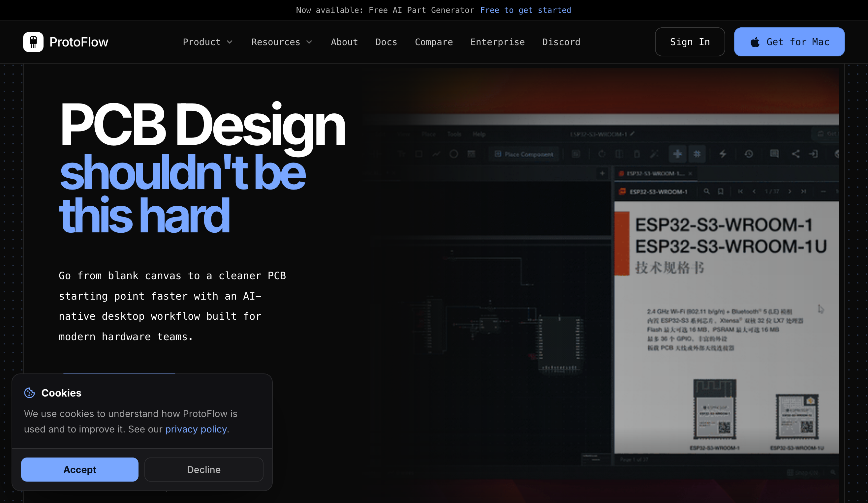Accept the cookies
This screenshot has height=503, width=868.
79,470
